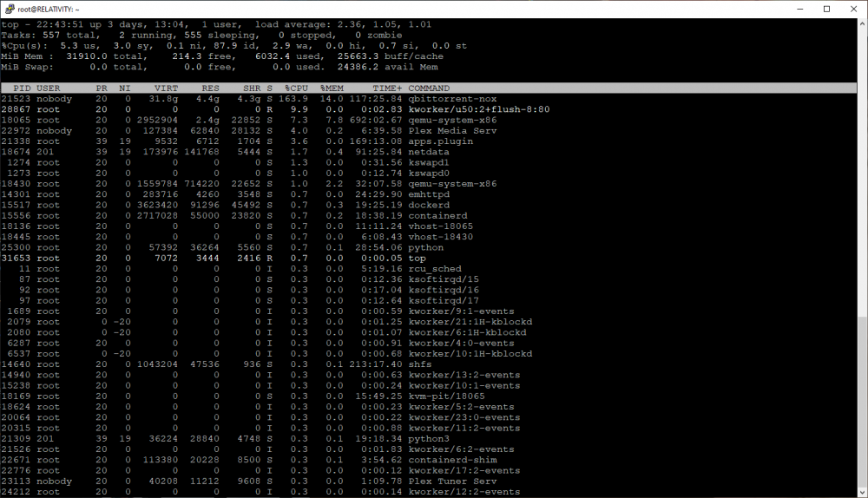Click the kworker/6:1H-kblockd command
The width and height of the screenshot is (868, 498).
point(467,332)
